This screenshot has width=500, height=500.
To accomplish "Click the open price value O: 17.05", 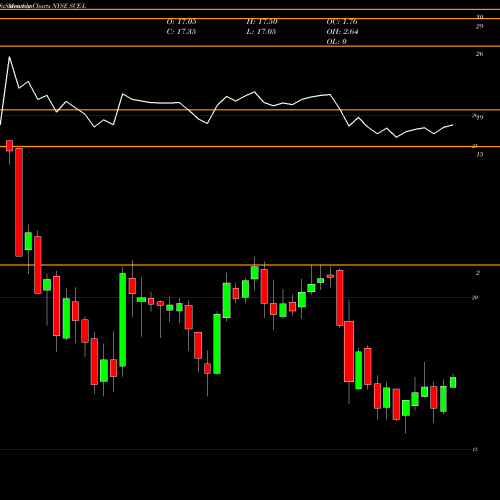I will (x=181, y=22).
